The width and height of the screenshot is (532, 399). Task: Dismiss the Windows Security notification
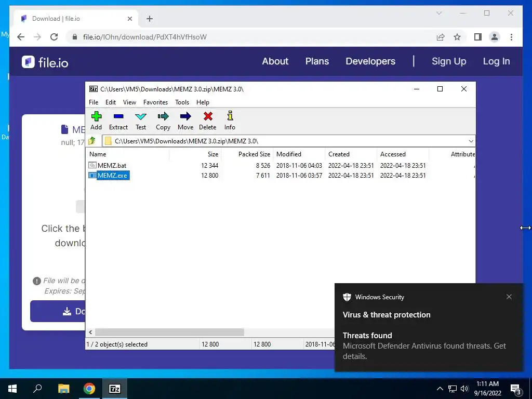click(x=509, y=297)
